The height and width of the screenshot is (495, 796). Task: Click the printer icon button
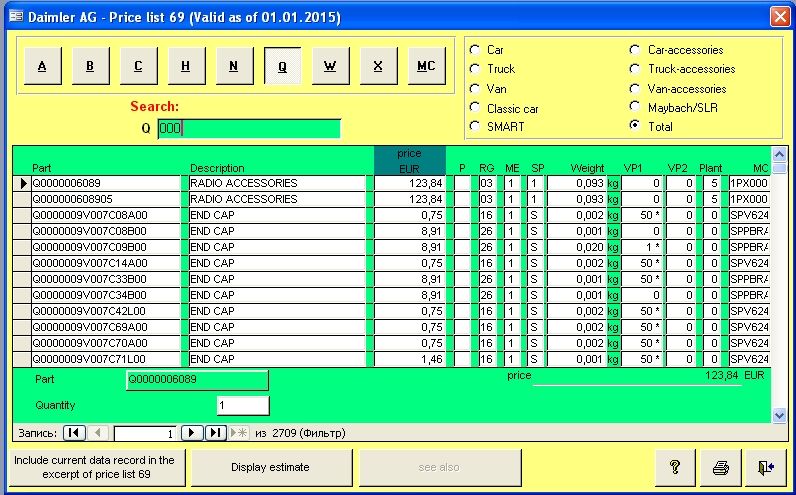(x=721, y=467)
